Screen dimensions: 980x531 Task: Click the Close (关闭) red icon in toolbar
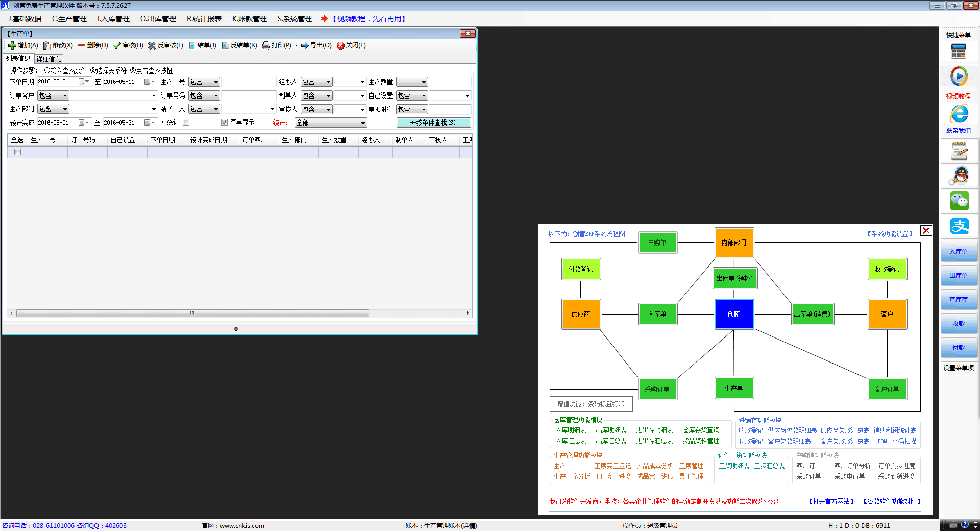340,45
